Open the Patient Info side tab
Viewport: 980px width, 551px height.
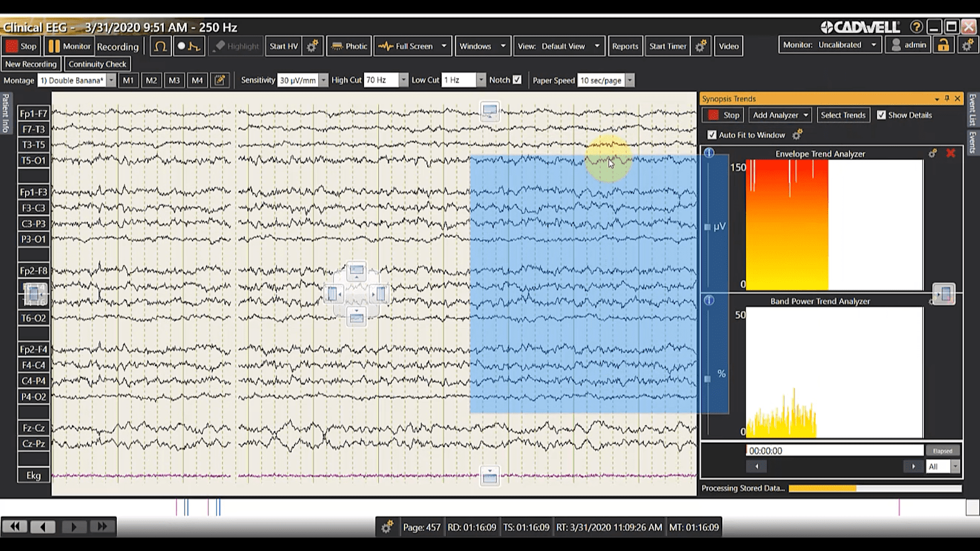[6, 113]
